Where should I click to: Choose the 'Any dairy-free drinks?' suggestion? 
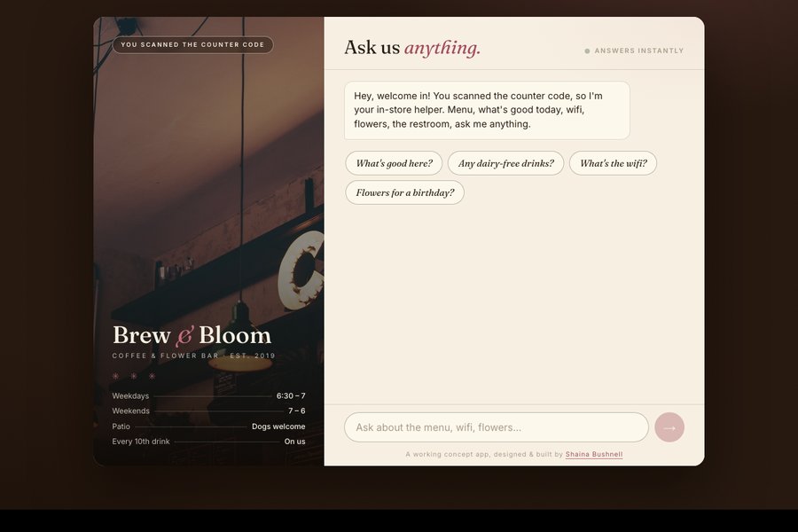click(x=506, y=163)
